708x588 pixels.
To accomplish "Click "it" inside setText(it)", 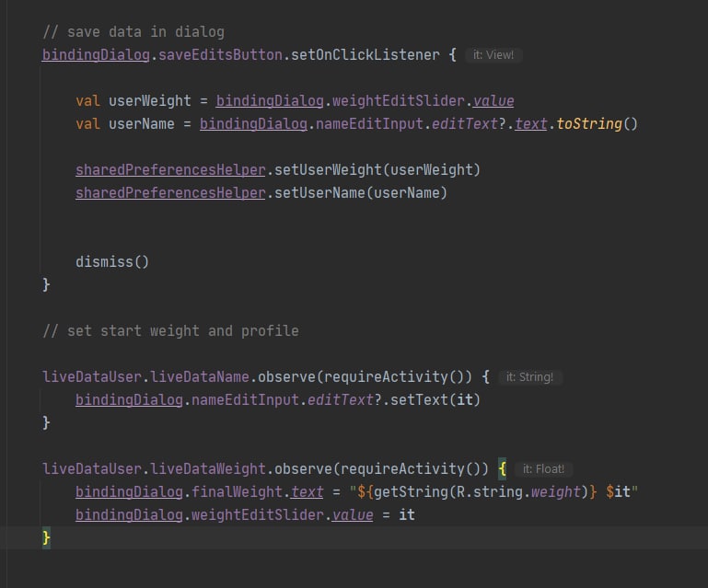I will [x=465, y=400].
